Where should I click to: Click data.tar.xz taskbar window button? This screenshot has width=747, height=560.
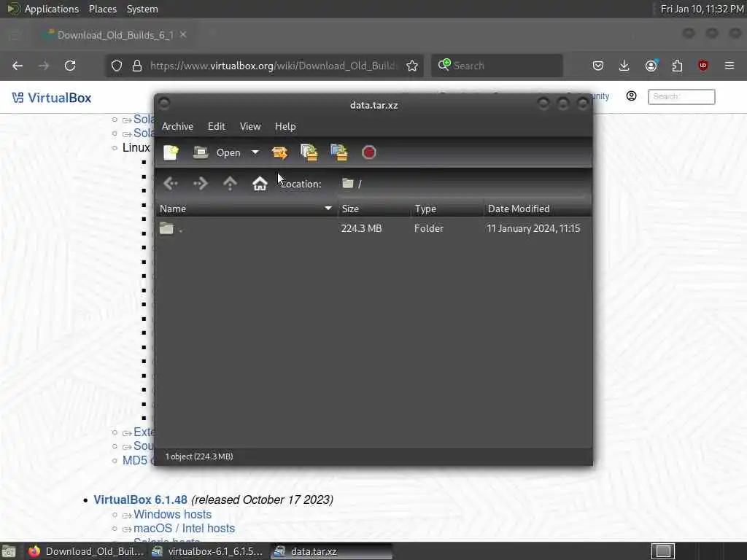[332, 552]
